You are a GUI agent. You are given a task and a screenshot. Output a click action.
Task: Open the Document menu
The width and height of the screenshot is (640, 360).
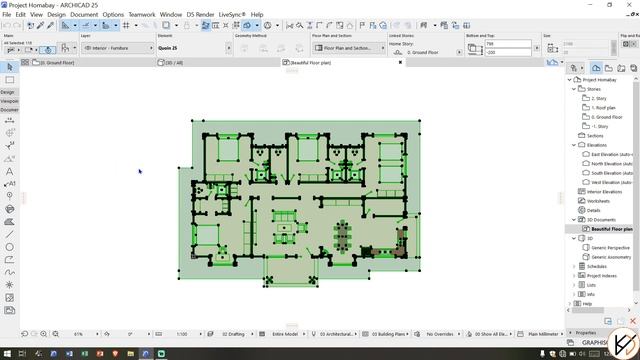84,14
